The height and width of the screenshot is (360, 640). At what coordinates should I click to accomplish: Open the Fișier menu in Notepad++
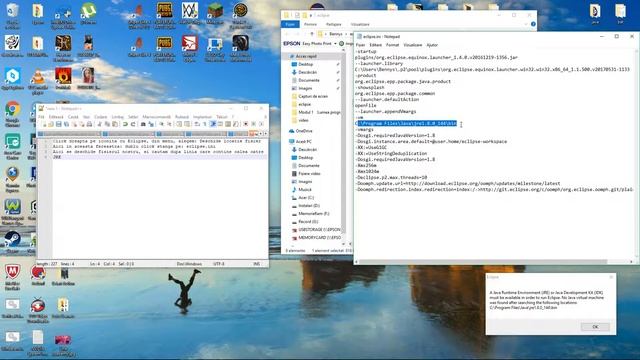(41, 117)
